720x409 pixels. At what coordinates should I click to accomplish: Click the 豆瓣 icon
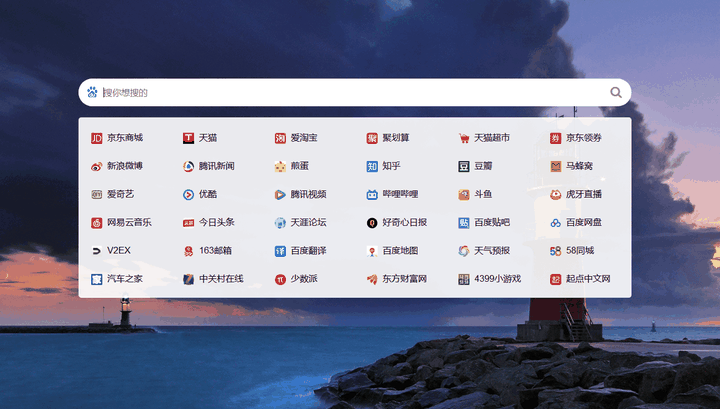pos(464,166)
